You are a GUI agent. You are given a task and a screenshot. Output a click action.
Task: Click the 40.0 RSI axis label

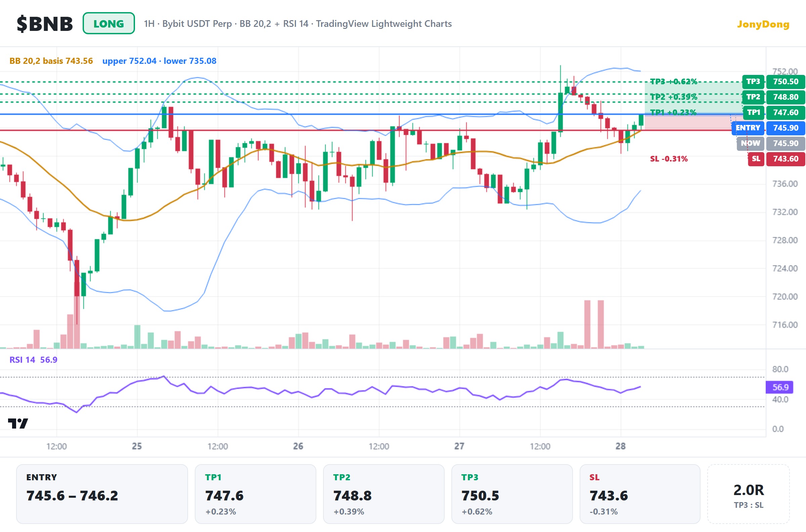(x=780, y=399)
